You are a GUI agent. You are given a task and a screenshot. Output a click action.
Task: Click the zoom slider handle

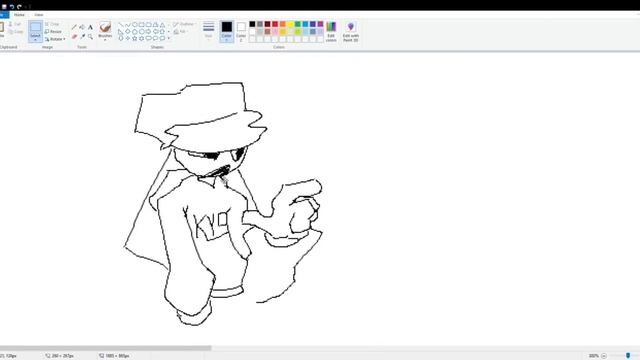pos(628,356)
